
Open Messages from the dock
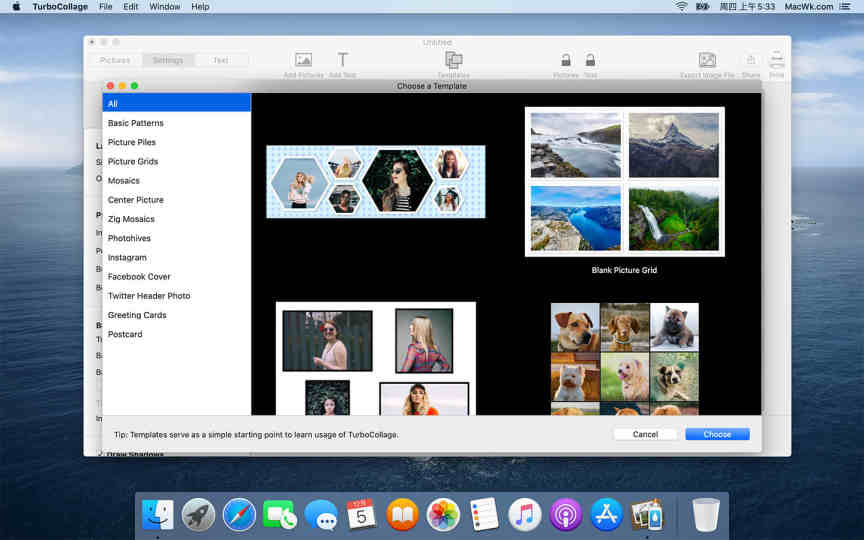coord(321,515)
